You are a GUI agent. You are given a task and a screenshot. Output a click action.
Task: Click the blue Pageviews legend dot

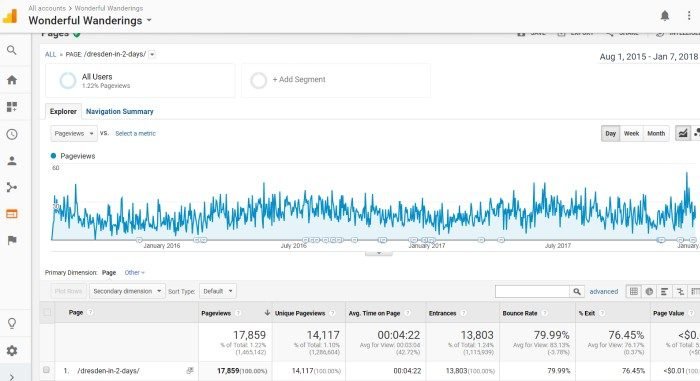tap(54, 156)
